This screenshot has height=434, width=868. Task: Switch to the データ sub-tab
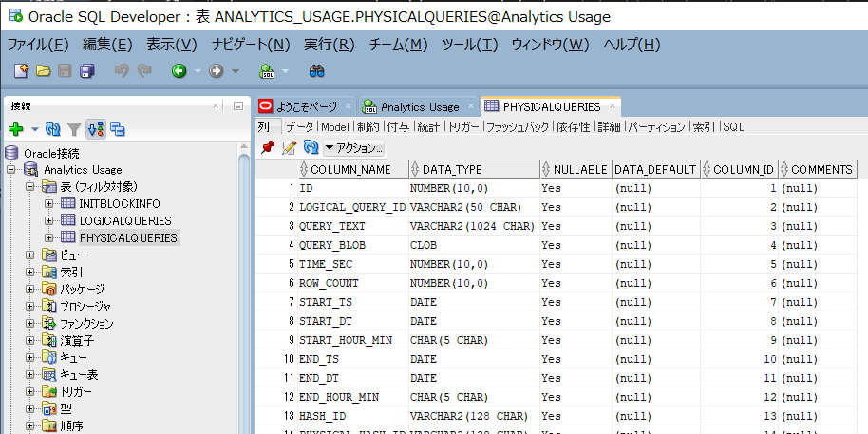pyautogui.click(x=299, y=126)
